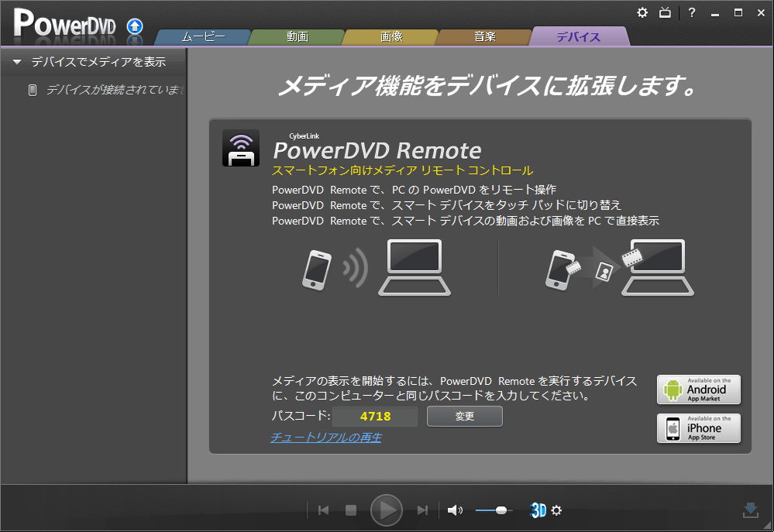Image resolution: width=774 pixels, height=532 pixels.
Task: Click the previous track button
Action: pyautogui.click(x=324, y=510)
